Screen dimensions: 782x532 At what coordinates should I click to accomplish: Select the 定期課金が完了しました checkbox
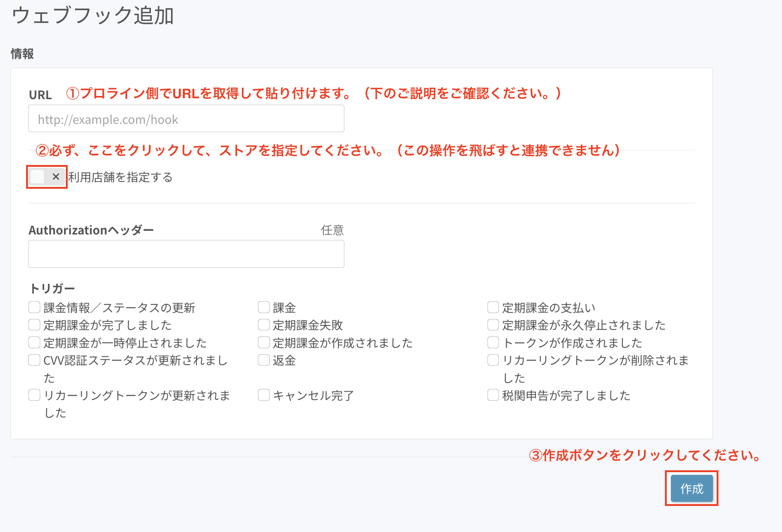click(34, 325)
